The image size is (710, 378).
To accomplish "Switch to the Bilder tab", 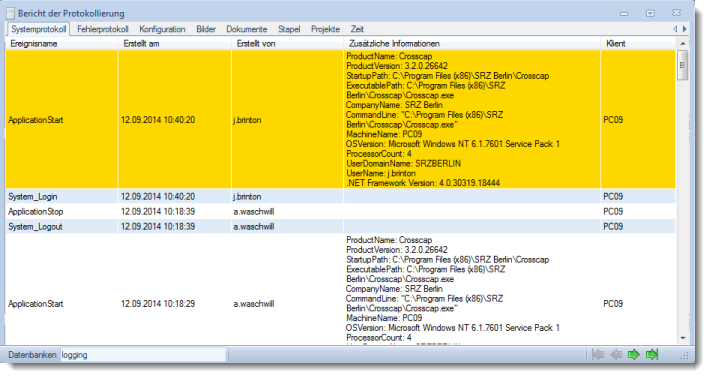I will (x=206, y=29).
